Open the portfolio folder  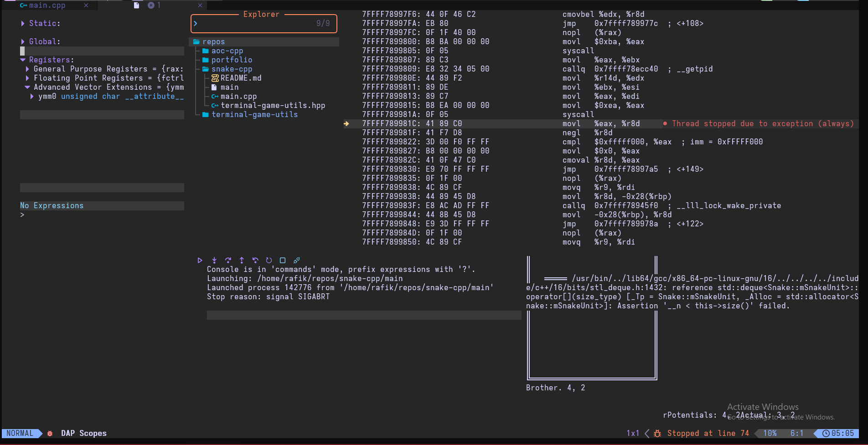[x=232, y=60]
